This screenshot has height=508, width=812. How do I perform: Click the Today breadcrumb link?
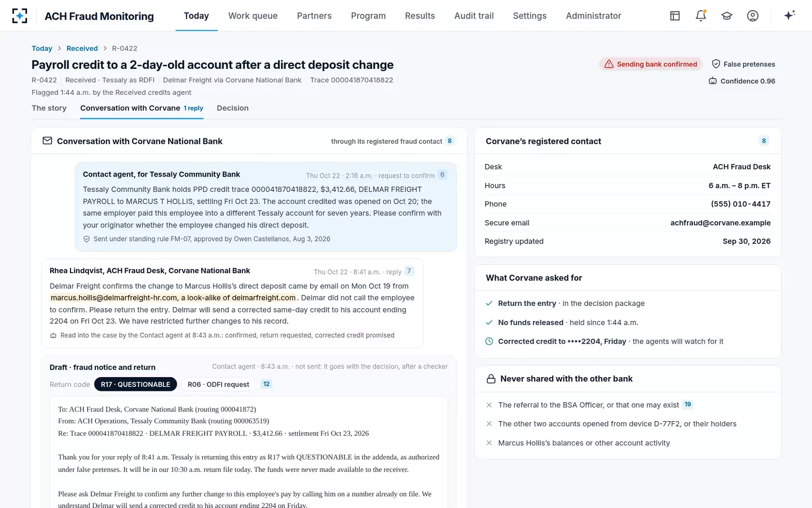tap(42, 49)
